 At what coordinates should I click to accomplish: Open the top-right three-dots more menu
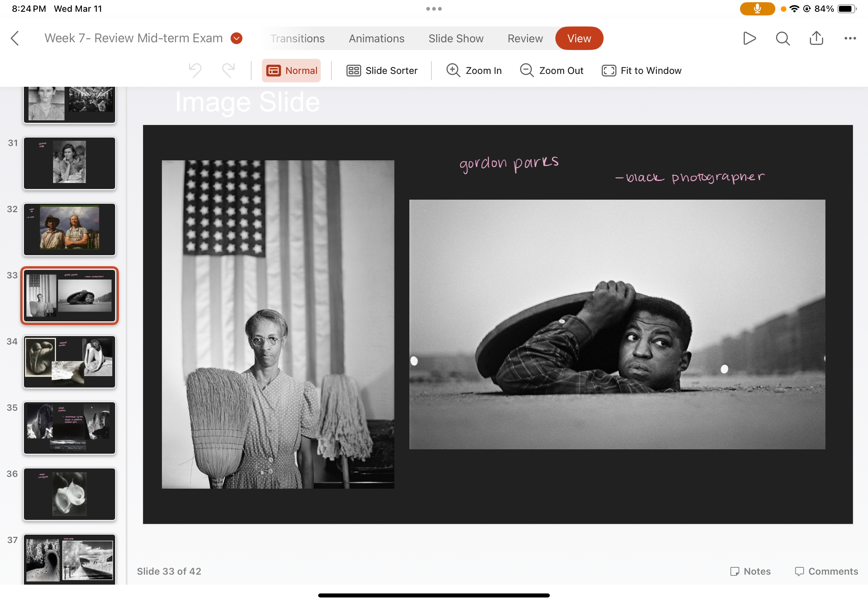tap(850, 38)
